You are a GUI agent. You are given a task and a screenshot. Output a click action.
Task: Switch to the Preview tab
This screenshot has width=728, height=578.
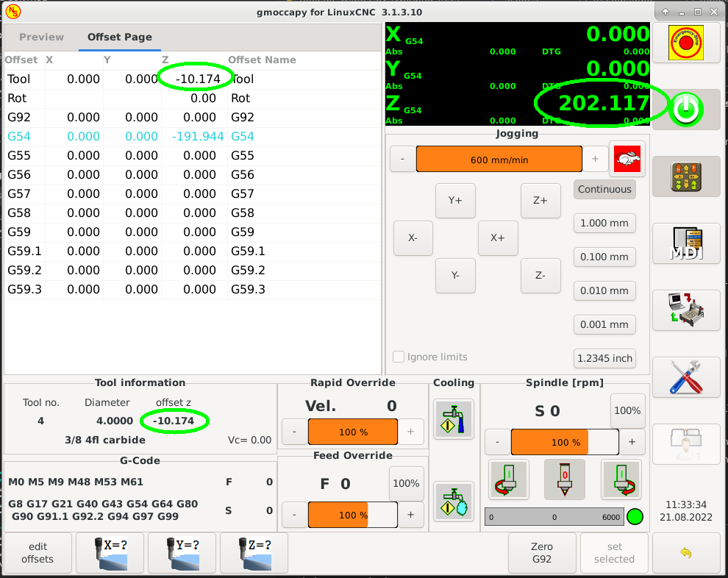41,37
